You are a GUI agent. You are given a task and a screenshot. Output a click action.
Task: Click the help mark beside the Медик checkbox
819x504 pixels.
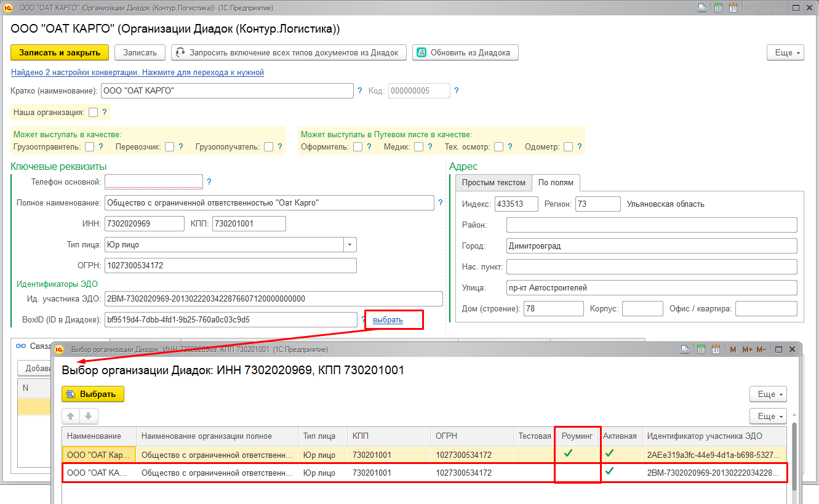431,146
